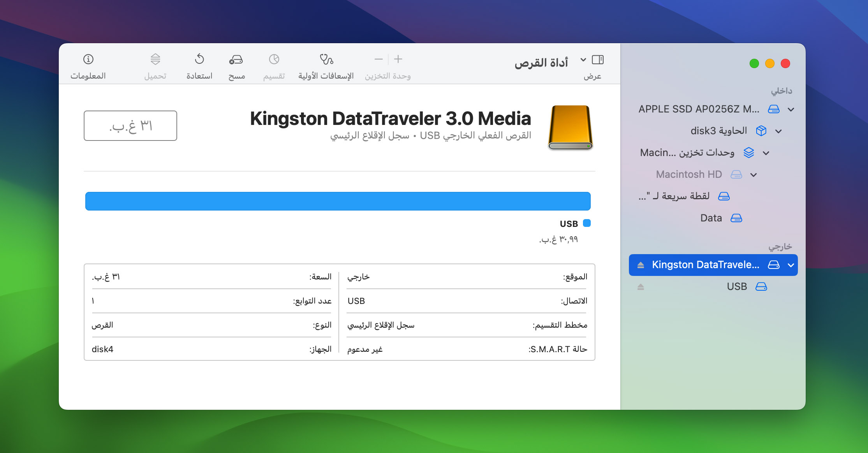The width and height of the screenshot is (868, 453).
Task: Click the yellow minimize window button
Action: tap(770, 63)
